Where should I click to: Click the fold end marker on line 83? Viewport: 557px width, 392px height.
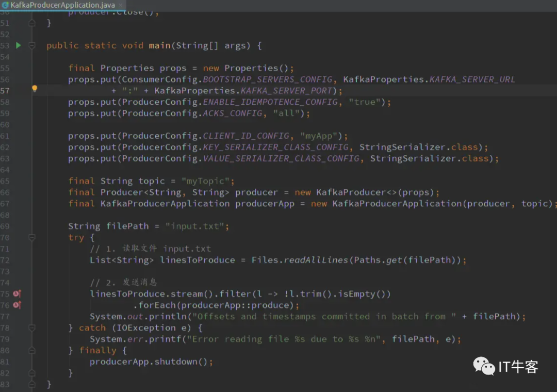coord(32,384)
